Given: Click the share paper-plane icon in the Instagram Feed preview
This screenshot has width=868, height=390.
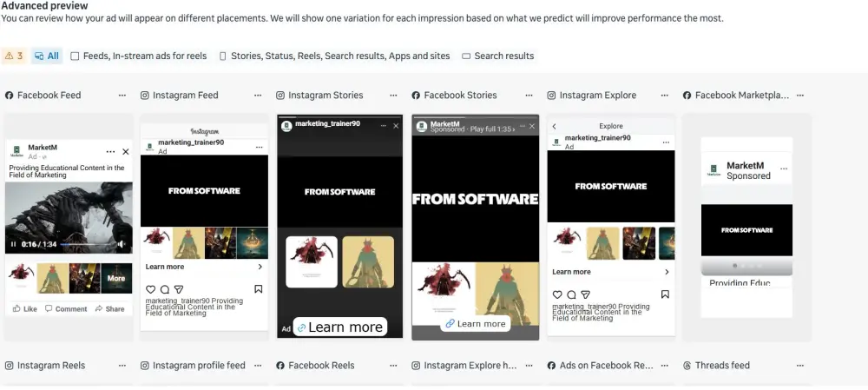Looking at the screenshot, I should coord(179,289).
